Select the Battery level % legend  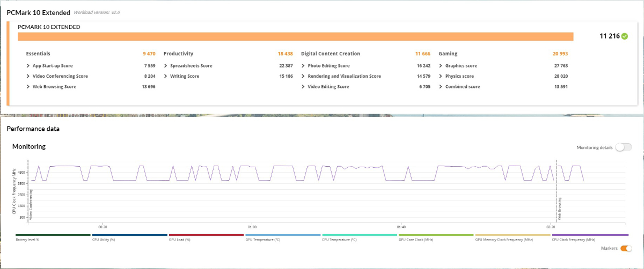click(53, 237)
